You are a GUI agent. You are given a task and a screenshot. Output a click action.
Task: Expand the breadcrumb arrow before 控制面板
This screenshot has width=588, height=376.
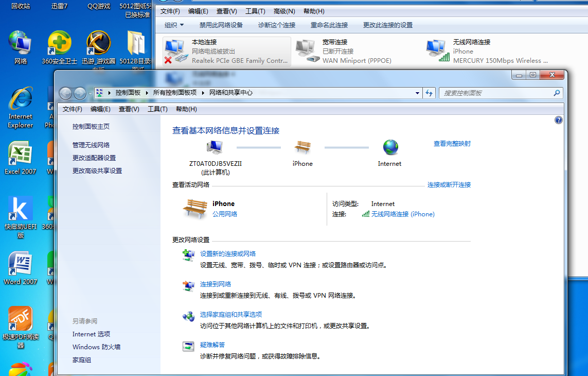coord(109,93)
